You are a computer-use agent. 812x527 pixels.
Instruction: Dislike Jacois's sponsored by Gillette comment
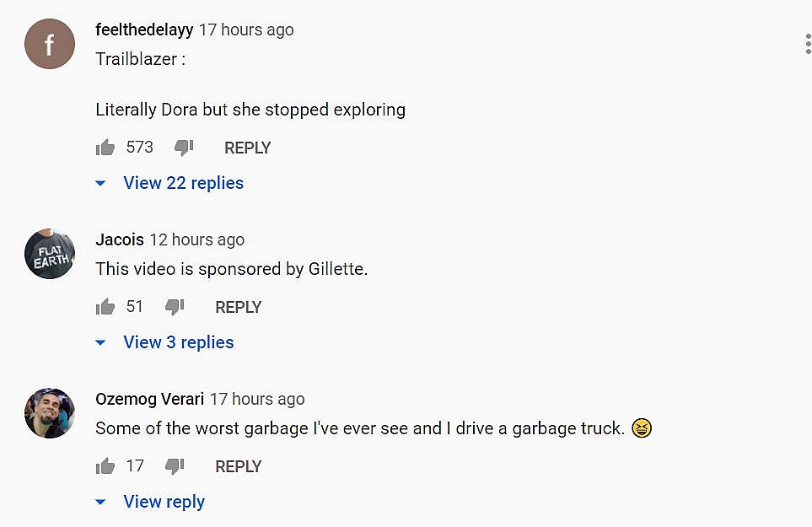coord(175,308)
